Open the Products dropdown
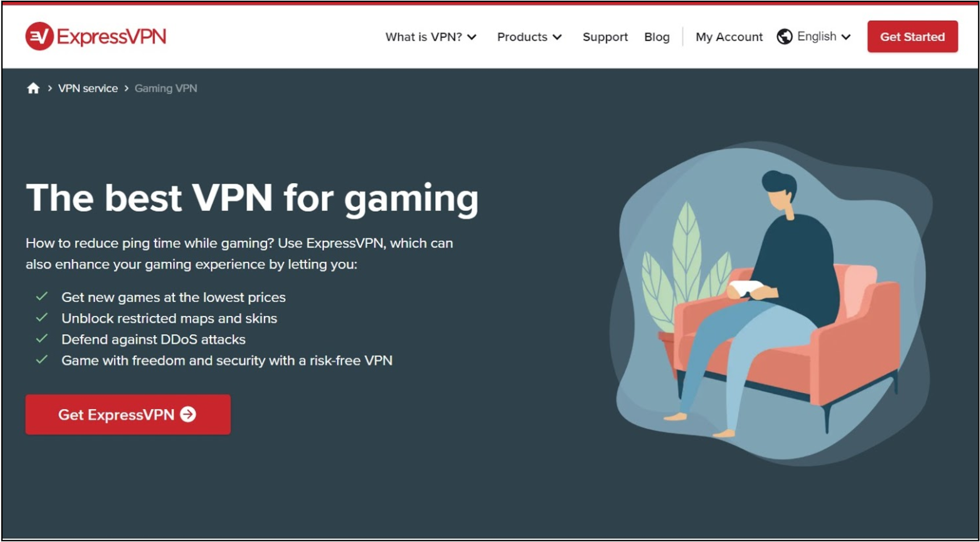Viewport: 980px width, 542px height. tap(529, 37)
